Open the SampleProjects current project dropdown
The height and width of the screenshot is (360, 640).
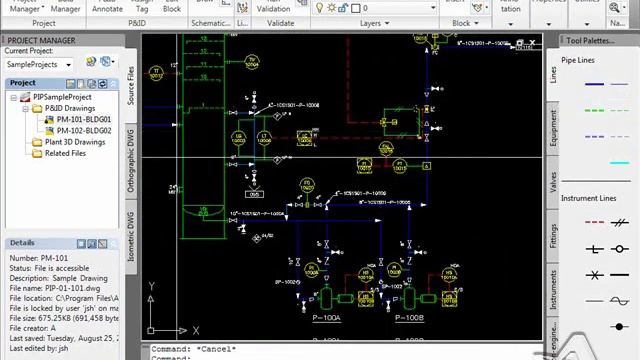(x=69, y=65)
